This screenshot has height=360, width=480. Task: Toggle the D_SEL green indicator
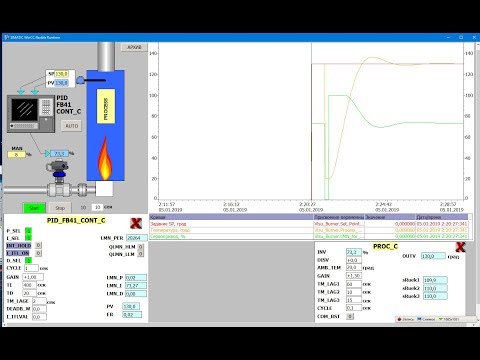[x=28, y=260]
